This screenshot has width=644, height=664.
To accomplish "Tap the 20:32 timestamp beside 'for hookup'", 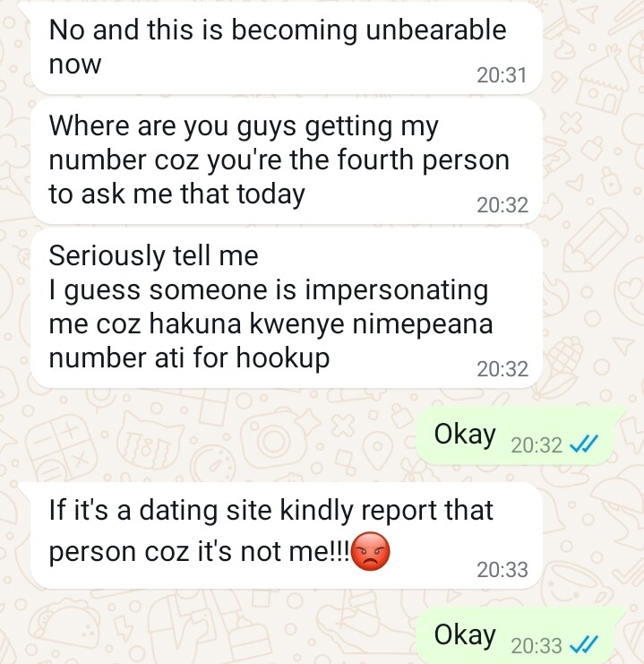I will coord(502,369).
